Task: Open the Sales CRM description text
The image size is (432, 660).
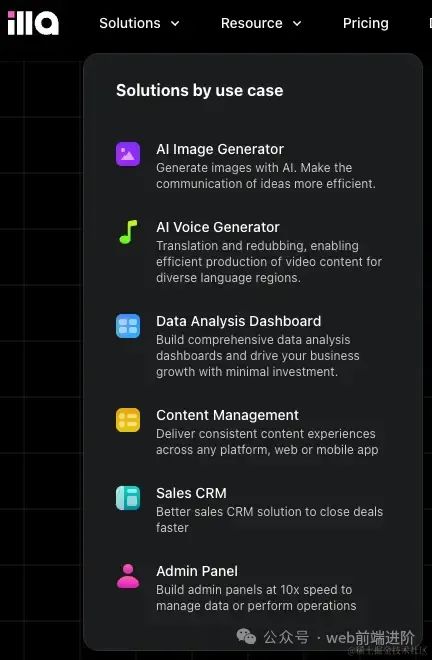Action: pyautogui.click(x=269, y=519)
